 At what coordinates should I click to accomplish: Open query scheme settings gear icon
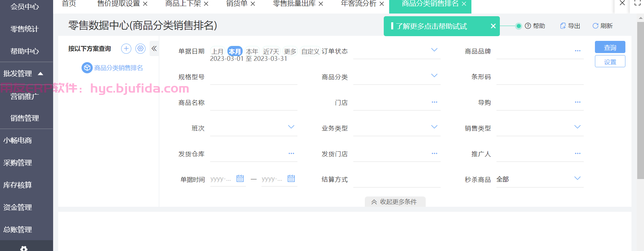(x=140, y=49)
